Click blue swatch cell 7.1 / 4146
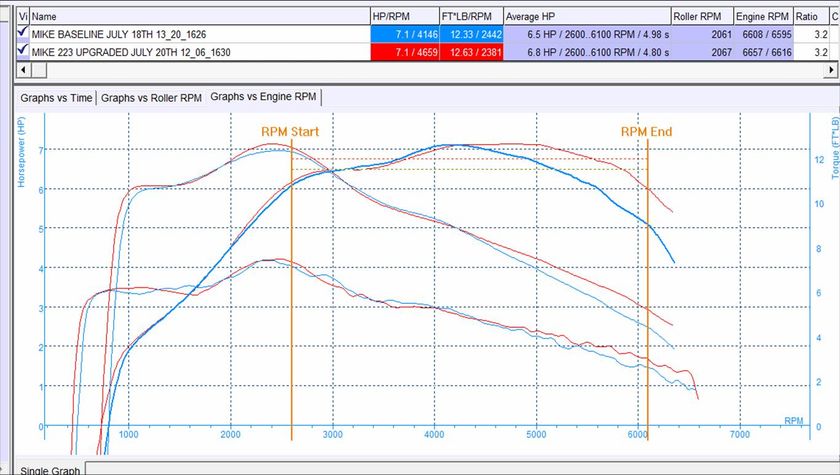Viewport: 840px width, 475px height. 405,34
